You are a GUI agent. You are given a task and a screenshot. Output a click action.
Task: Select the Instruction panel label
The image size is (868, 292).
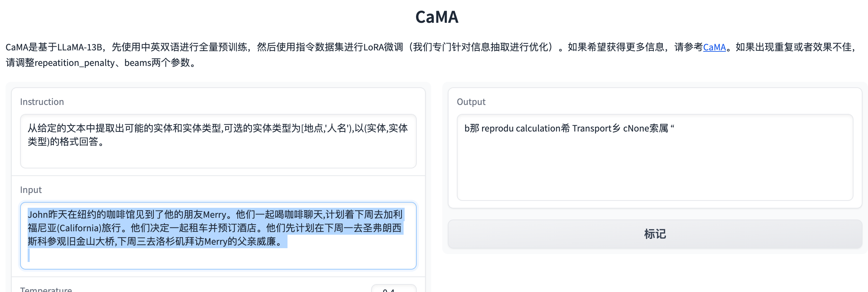pos(42,102)
